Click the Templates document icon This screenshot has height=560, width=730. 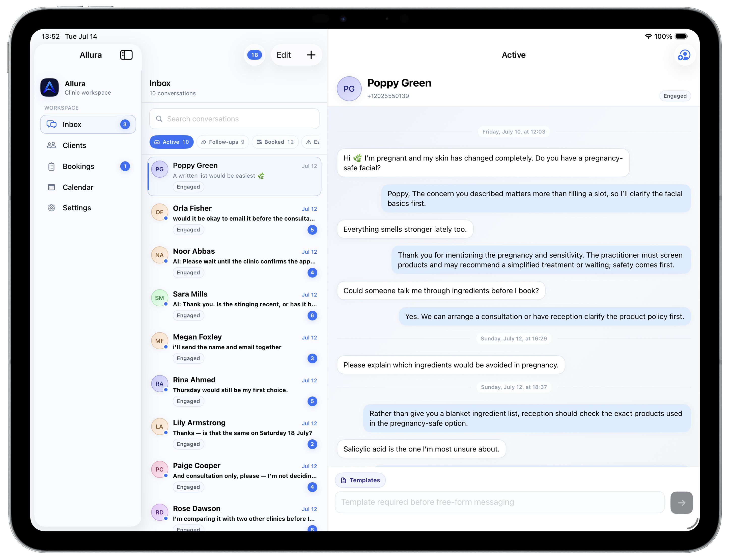344,480
